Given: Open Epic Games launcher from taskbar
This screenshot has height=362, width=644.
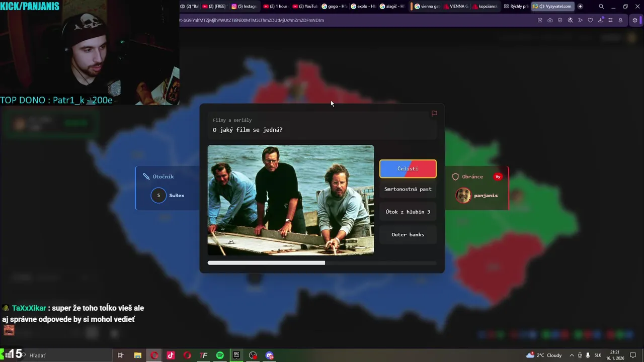Looking at the screenshot, I should pos(236,355).
